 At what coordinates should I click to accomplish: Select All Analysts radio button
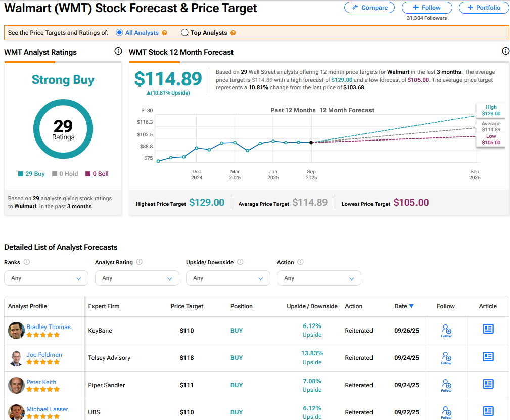coord(119,32)
